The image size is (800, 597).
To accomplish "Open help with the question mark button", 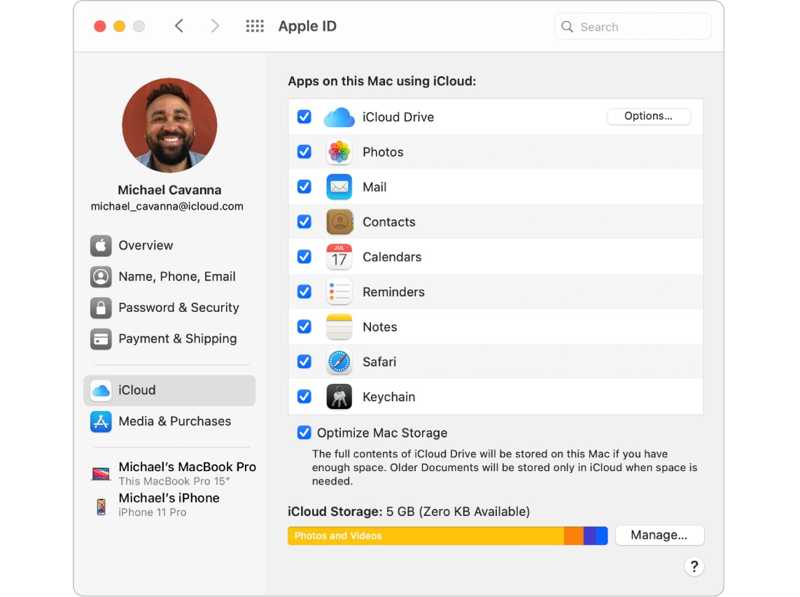I will pos(694,566).
